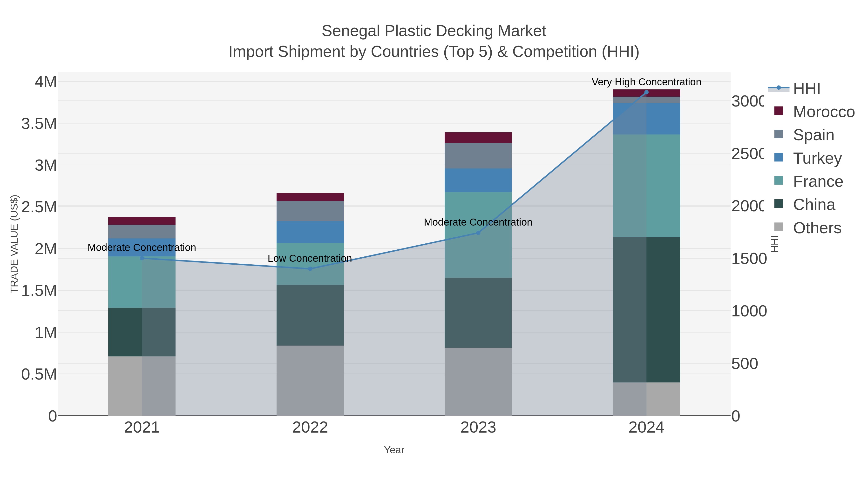Toggle the Turkey legend label

(817, 158)
